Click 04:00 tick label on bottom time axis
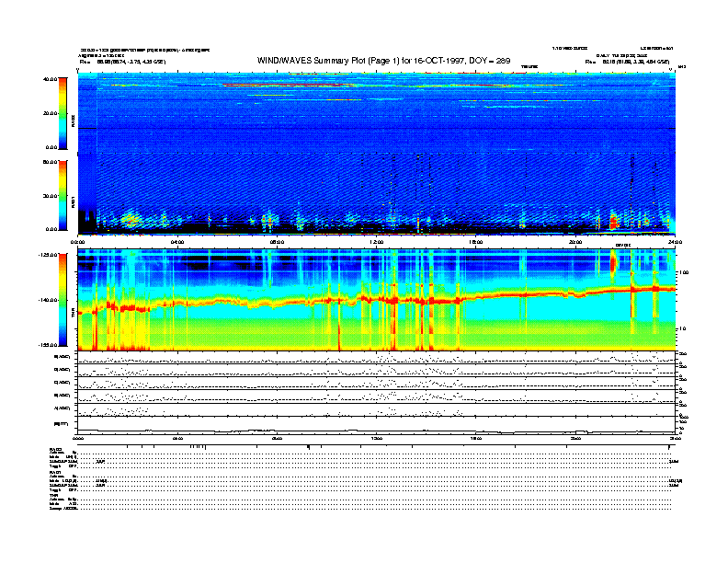 [177, 438]
